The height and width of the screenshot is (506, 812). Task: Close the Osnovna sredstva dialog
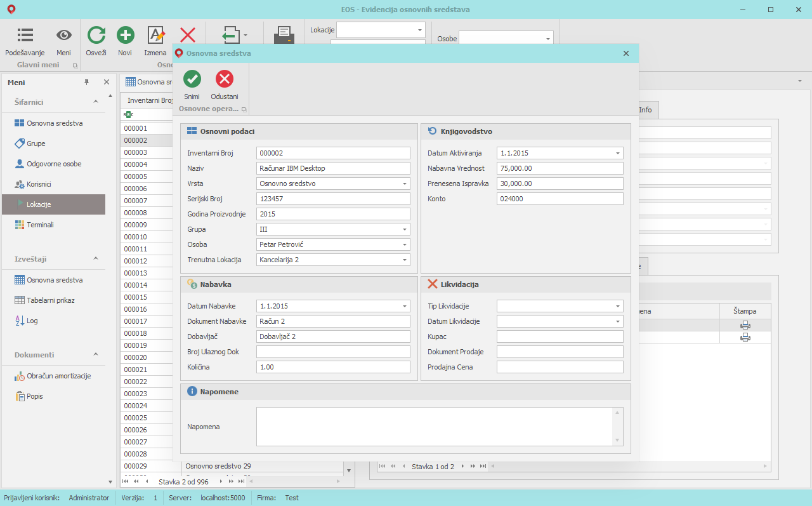(x=626, y=53)
